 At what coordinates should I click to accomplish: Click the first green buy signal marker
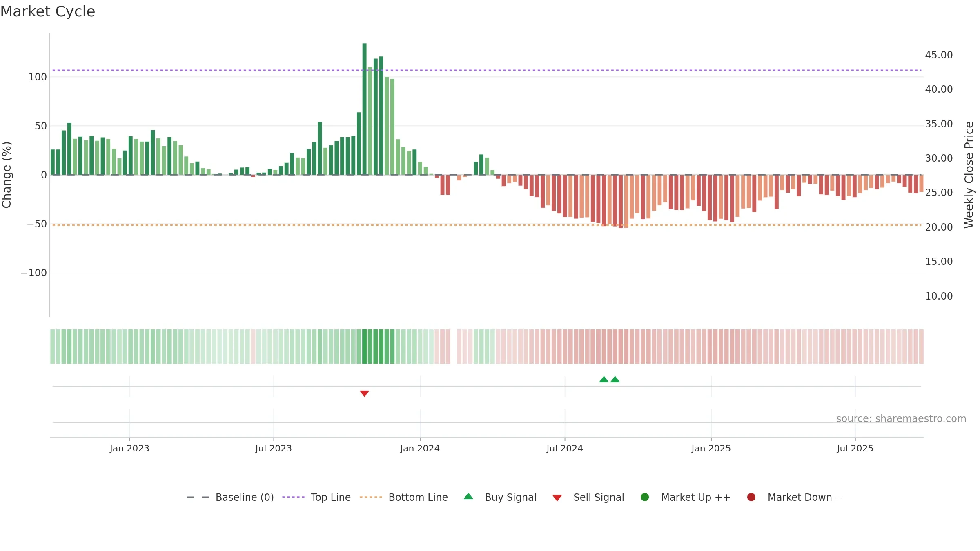pos(604,379)
